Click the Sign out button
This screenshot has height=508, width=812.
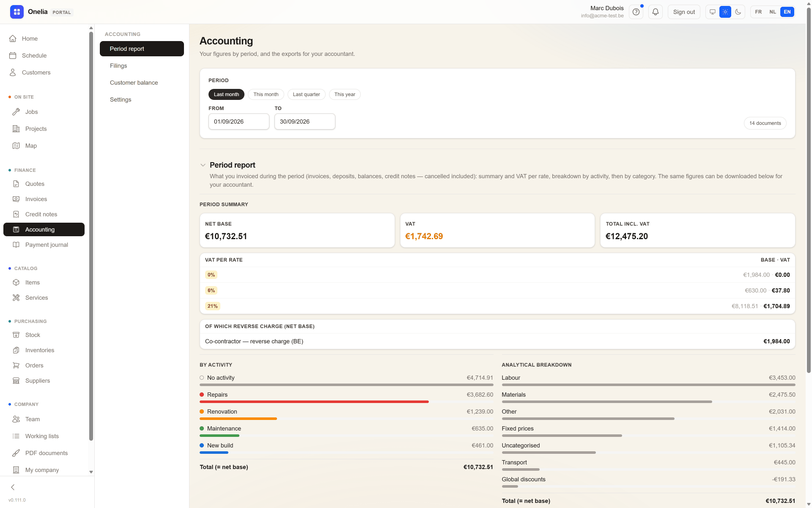point(684,12)
